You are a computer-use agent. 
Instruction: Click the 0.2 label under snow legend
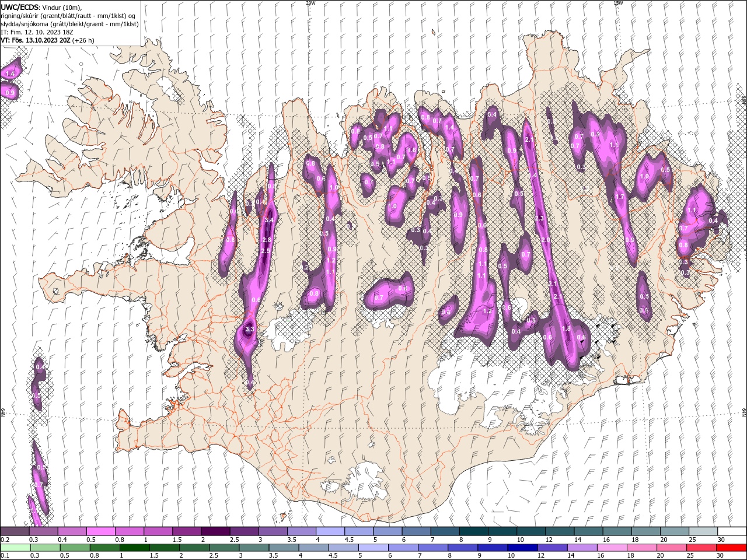(6, 540)
